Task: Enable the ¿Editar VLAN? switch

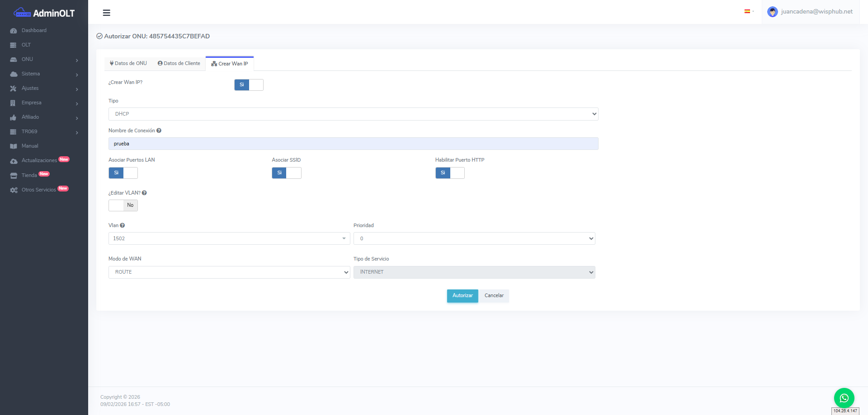Action: pos(123,205)
